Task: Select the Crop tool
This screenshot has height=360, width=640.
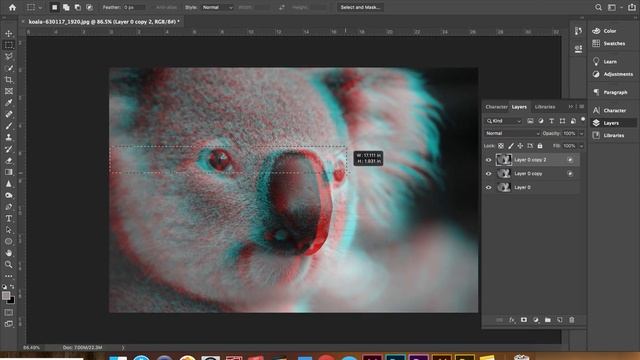Action: pos(9,80)
